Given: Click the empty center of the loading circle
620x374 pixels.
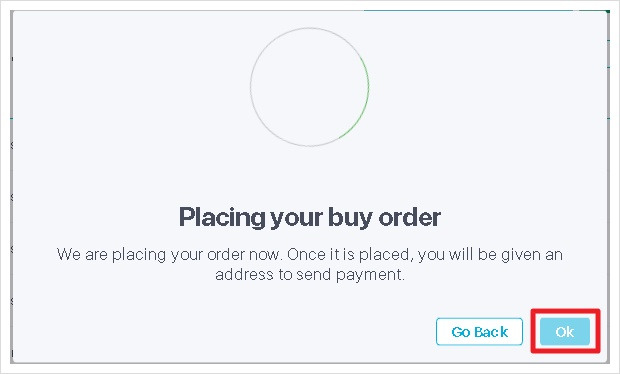Looking at the screenshot, I should pos(310,87).
